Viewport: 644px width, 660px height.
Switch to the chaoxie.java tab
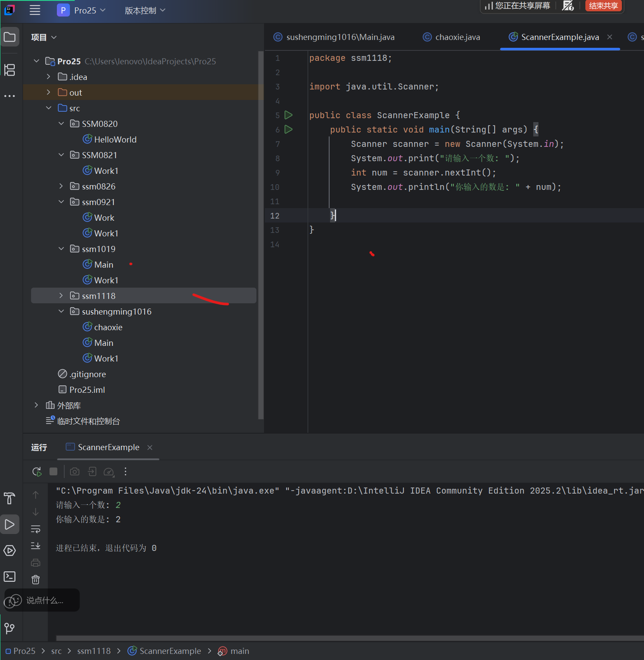point(452,37)
